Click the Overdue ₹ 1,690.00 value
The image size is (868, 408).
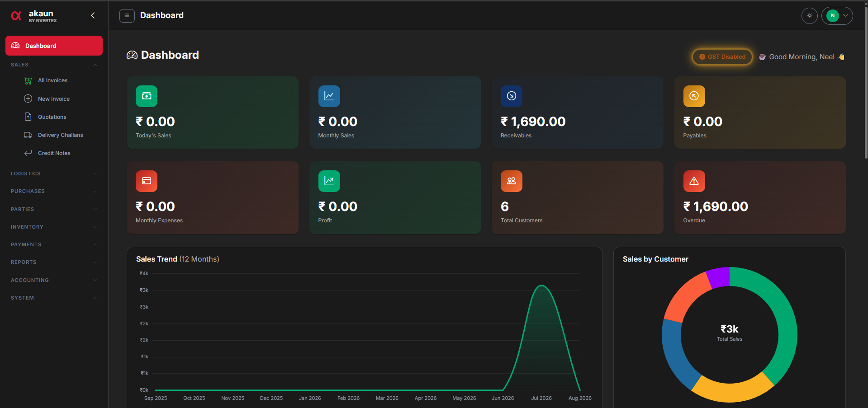pyautogui.click(x=716, y=206)
